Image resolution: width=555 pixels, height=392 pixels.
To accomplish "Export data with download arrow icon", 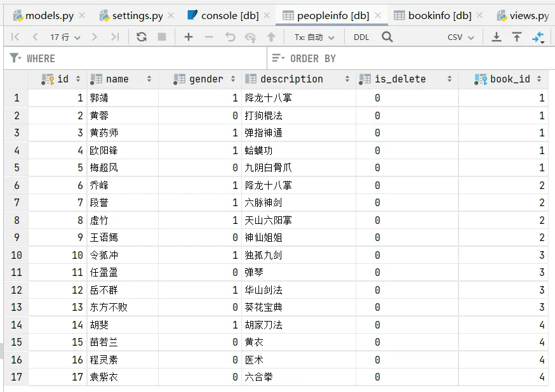I will (497, 37).
